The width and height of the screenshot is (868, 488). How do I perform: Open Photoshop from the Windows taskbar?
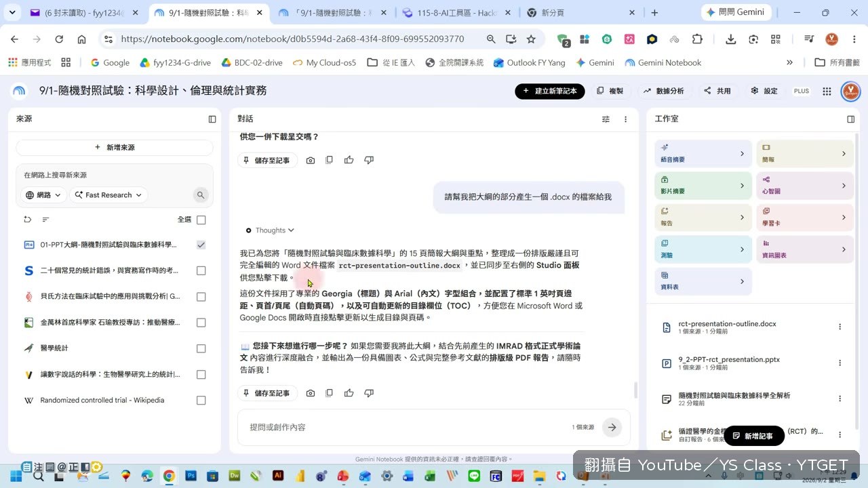pyautogui.click(x=191, y=476)
